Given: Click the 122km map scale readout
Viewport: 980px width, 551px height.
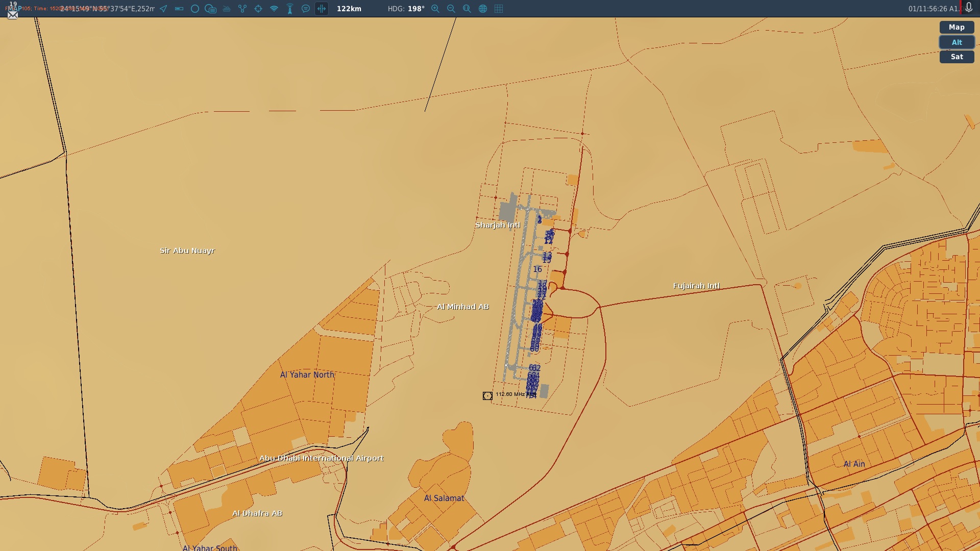Looking at the screenshot, I should click(349, 9).
